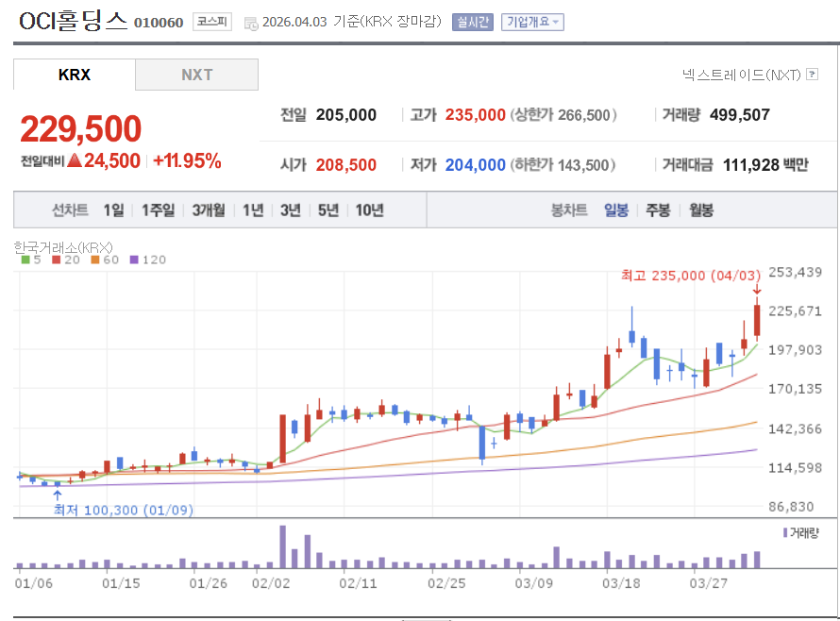Select the 5년 line chart
The height and width of the screenshot is (621, 840).
tap(328, 210)
